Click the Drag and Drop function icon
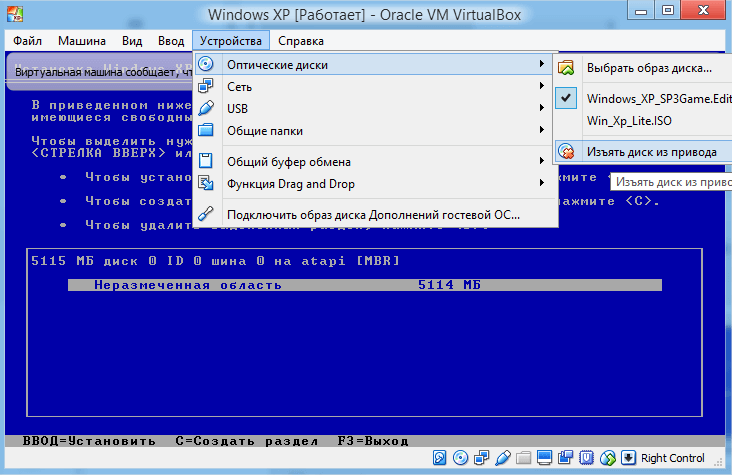Viewport: 732px width, 475px height. coord(206,183)
